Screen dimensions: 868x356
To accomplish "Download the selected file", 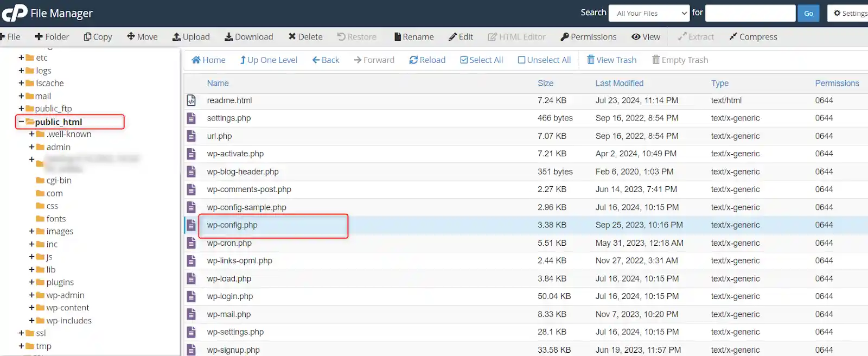I will pyautogui.click(x=249, y=37).
